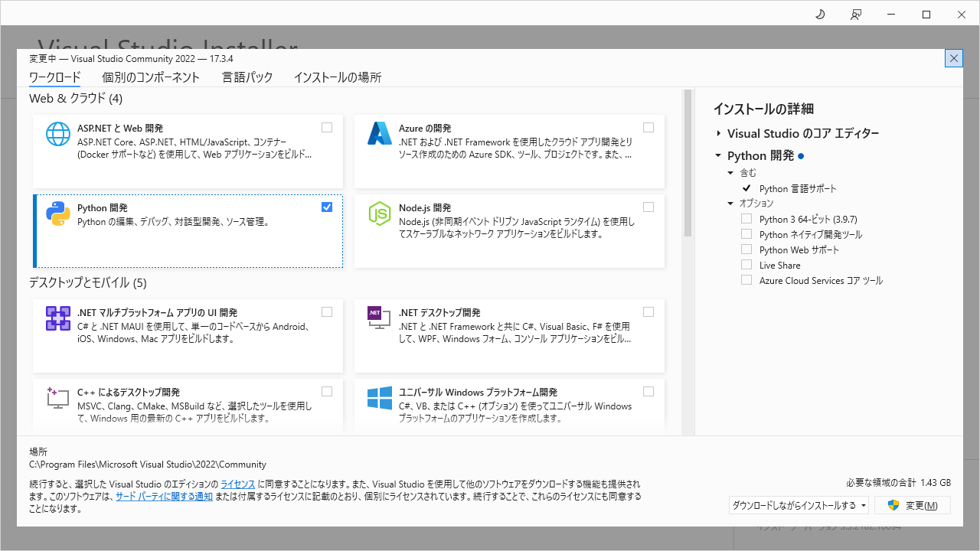The image size is (980, 551).
Task: Expand Visual Studio のコア エディター section
Action: [x=719, y=134]
